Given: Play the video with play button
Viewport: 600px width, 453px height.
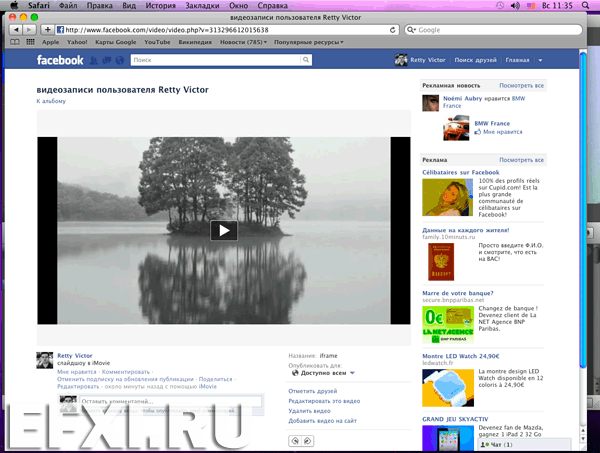Looking at the screenshot, I should [224, 230].
